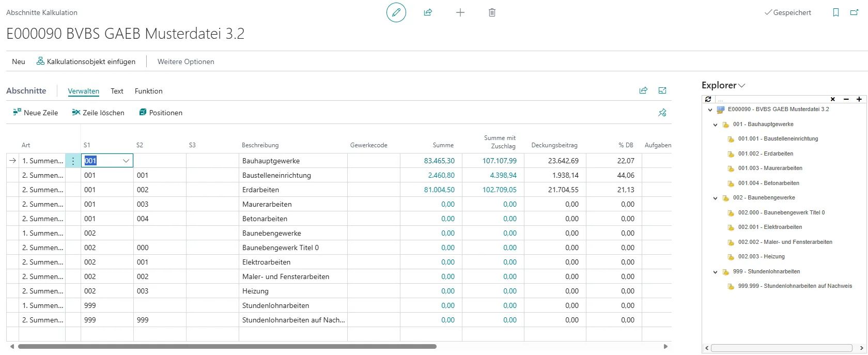Click the Explorer refresh icon
This screenshot has height=355, width=868.
708,99
